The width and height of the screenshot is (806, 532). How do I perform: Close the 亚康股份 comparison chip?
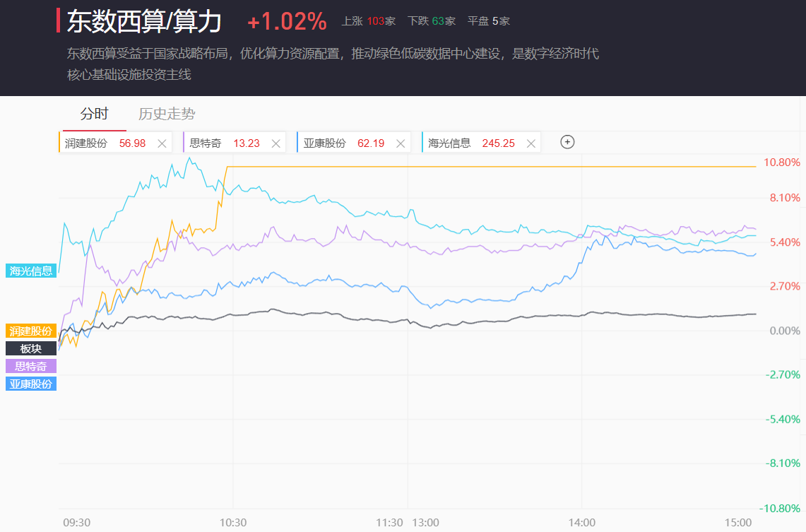click(401, 143)
